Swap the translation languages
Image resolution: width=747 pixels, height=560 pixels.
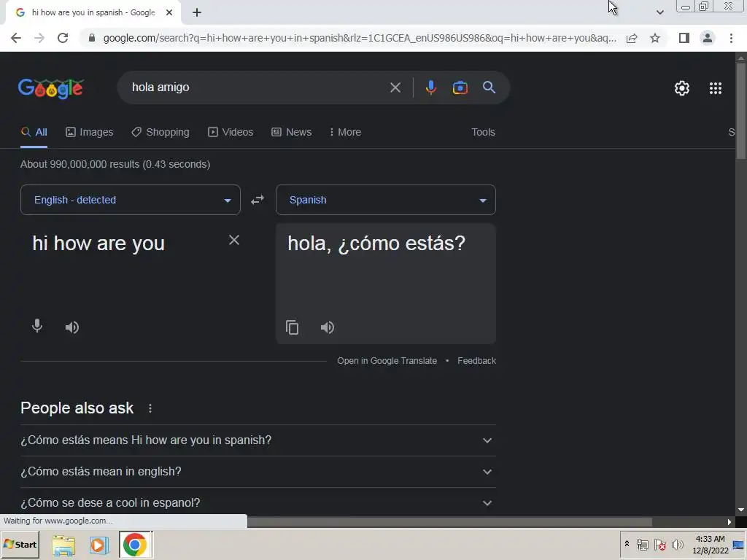point(258,200)
